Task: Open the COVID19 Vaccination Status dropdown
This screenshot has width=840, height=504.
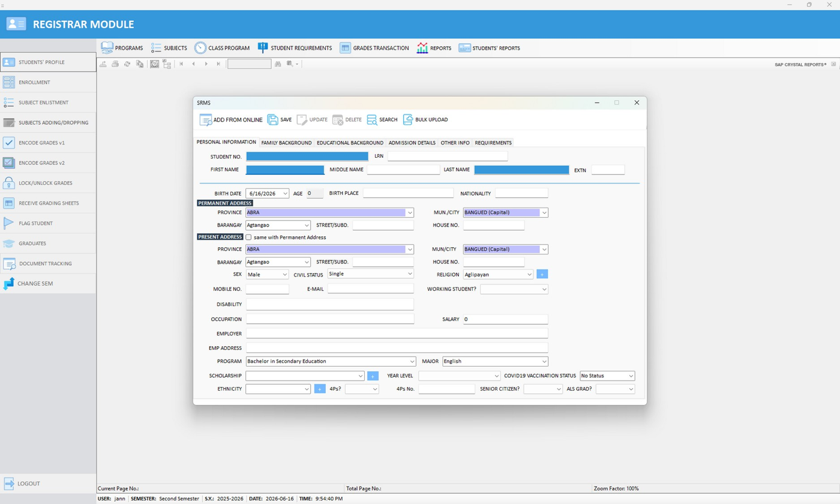Action: coord(631,376)
